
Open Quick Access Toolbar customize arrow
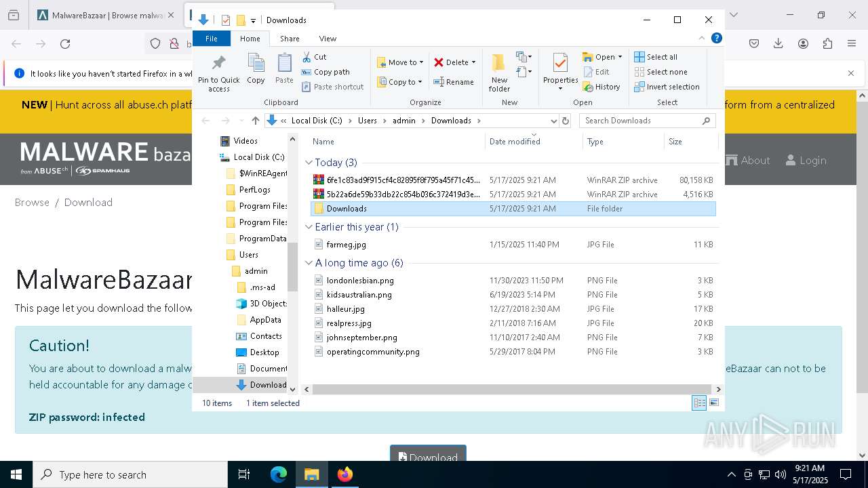pos(253,20)
